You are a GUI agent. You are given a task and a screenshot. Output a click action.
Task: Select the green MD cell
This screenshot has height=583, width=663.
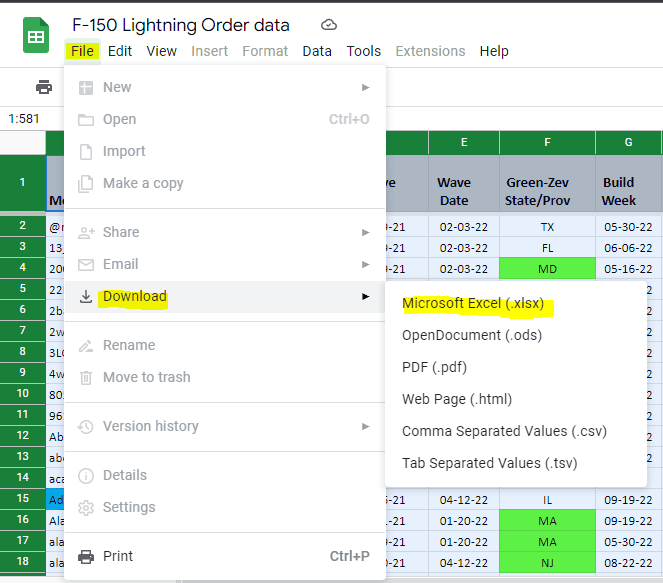[547, 268]
